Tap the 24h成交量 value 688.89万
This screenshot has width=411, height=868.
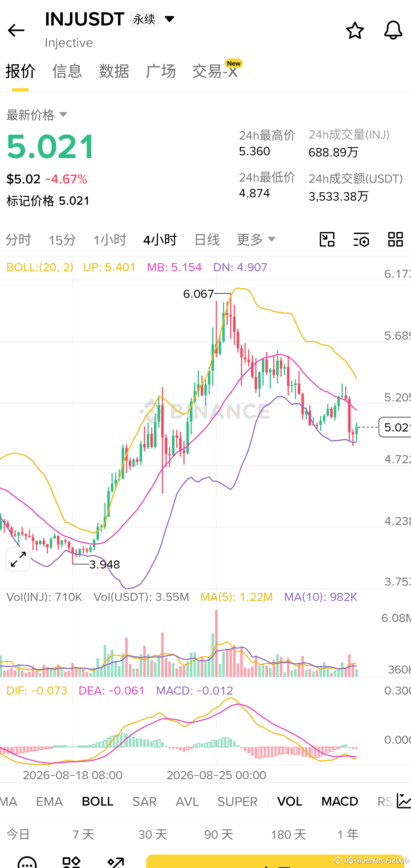pyautogui.click(x=334, y=152)
